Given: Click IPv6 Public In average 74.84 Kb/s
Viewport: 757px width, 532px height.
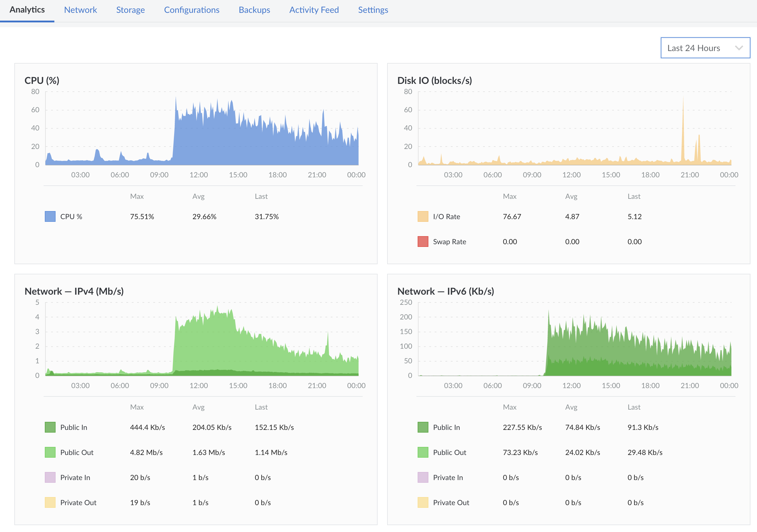Looking at the screenshot, I should (x=583, y=427).
